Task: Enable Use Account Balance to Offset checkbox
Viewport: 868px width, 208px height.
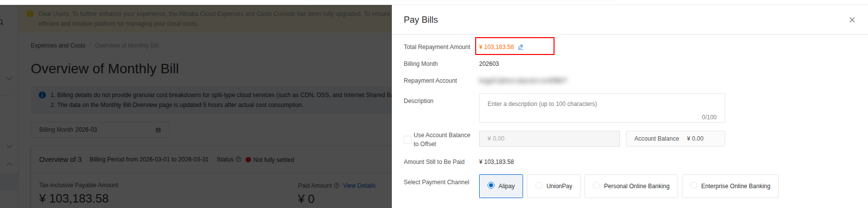Action: [408, 140]
